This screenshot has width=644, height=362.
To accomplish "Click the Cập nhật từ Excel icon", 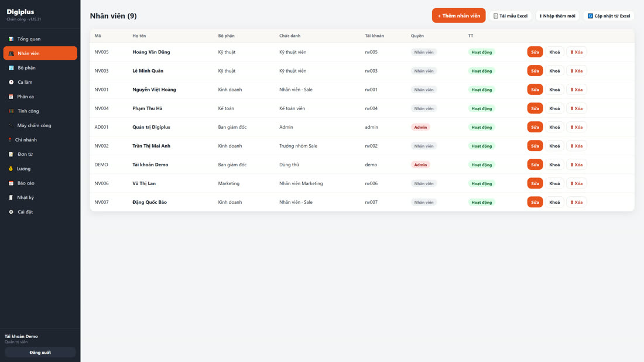I will tap(590, 16).
